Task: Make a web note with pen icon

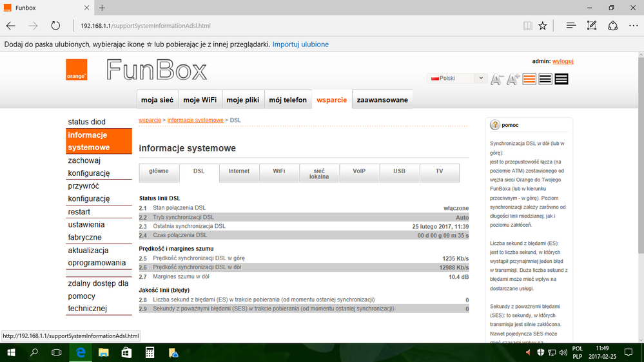Action: [592, 26]
